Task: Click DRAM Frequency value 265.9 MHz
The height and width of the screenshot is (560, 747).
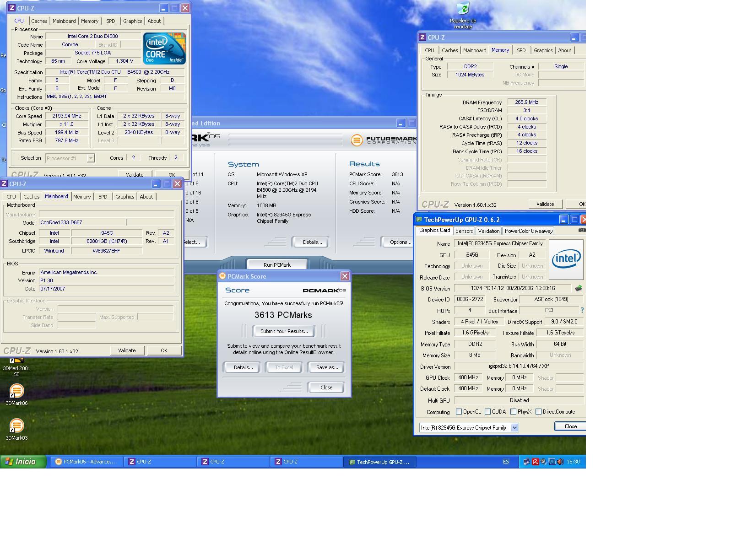Action: (527, 102)
